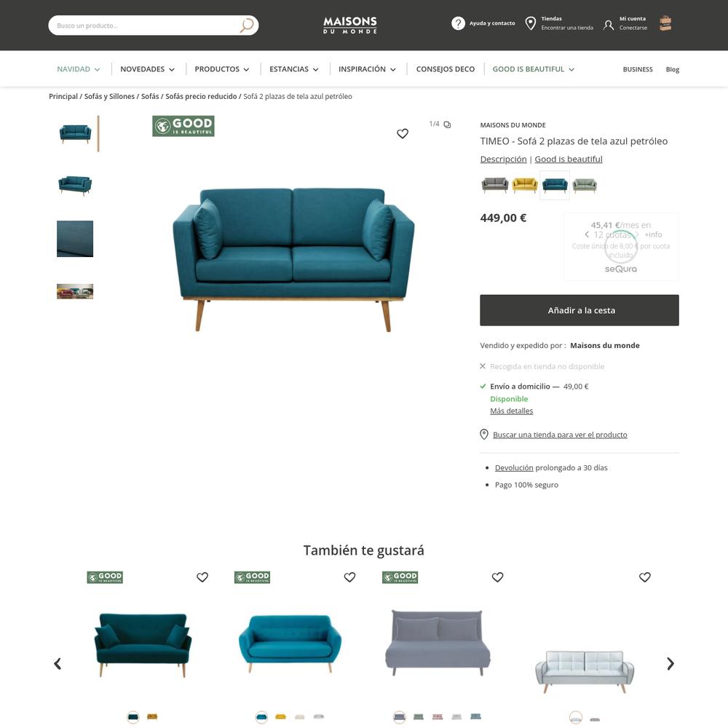Click previous arrow in recommendations carousel
728x728 pixels.
(58, 663)
